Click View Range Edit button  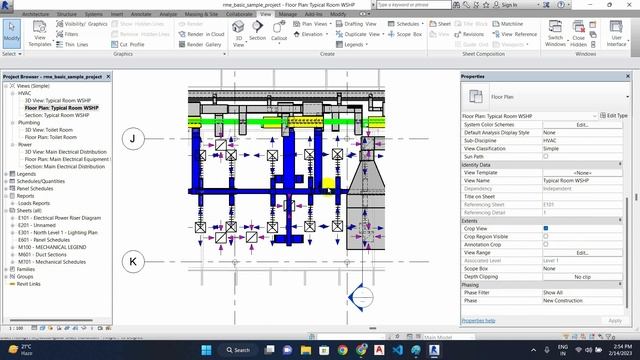582,253
